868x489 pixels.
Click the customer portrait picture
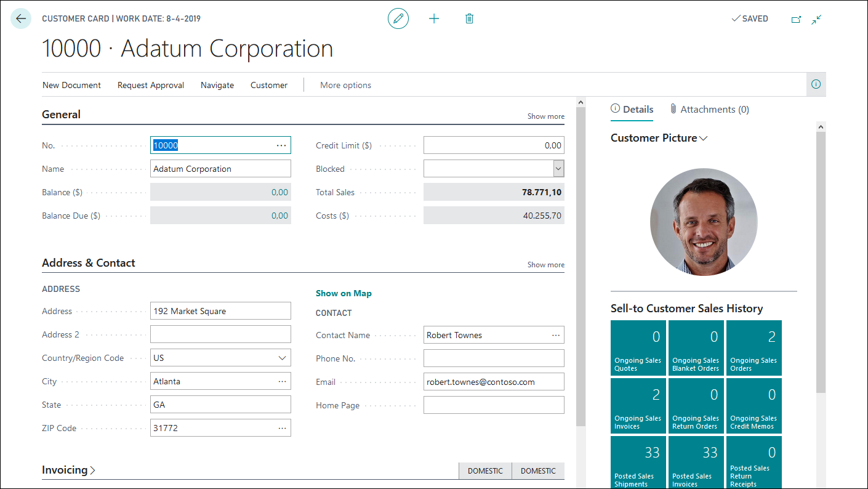704,222
